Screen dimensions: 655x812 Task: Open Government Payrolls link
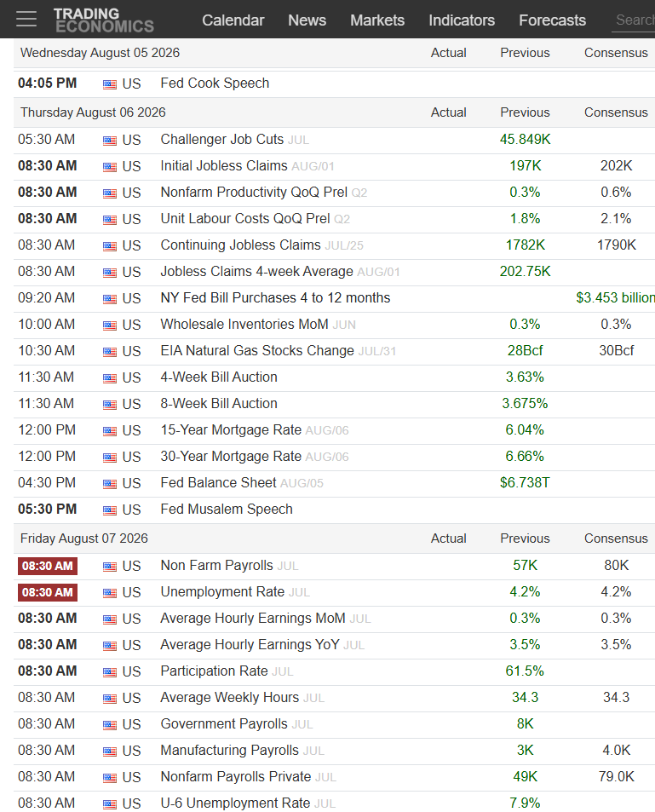click(224, 724)
